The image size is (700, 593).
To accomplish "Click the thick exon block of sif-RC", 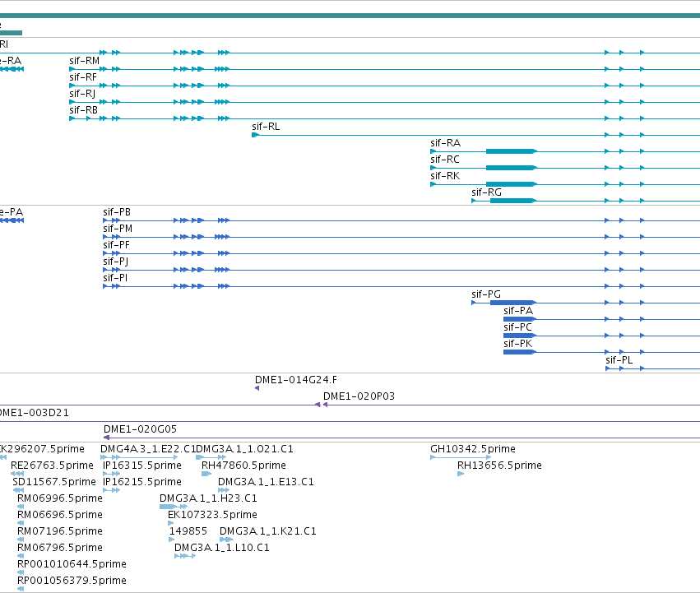I will tap(510, 168).
